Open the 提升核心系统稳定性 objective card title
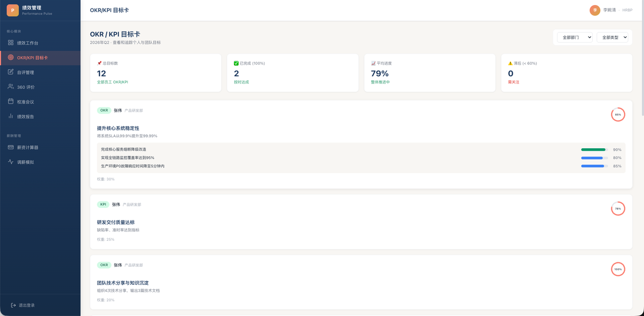Viewport: 644px width, 316px height. pyautogui.click(x=118, y=128)
